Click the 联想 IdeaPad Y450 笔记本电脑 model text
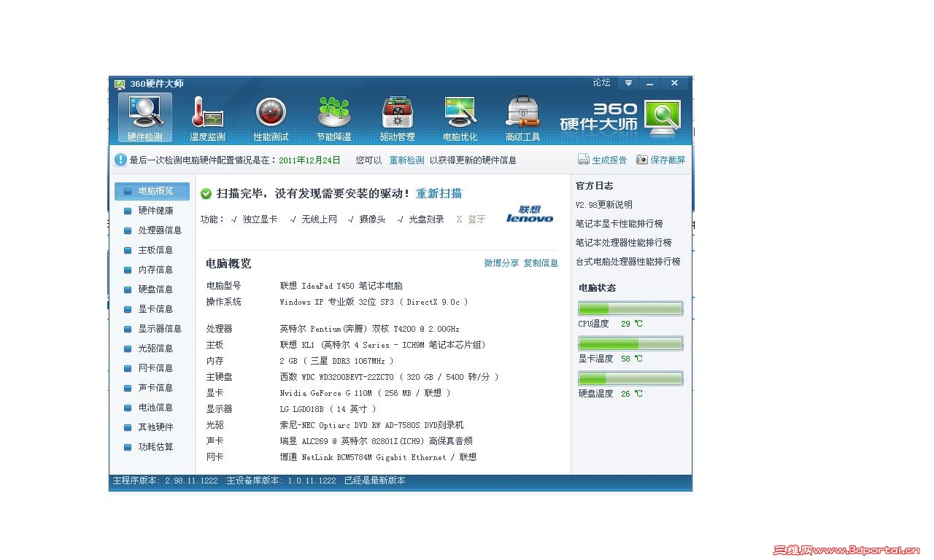 click(x=341, y=286)
